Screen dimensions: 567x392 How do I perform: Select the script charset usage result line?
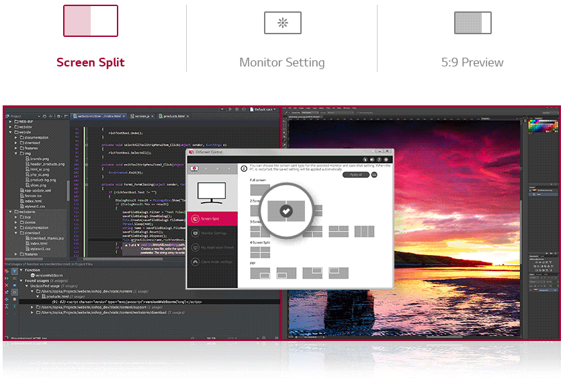(x=150, y=302)
